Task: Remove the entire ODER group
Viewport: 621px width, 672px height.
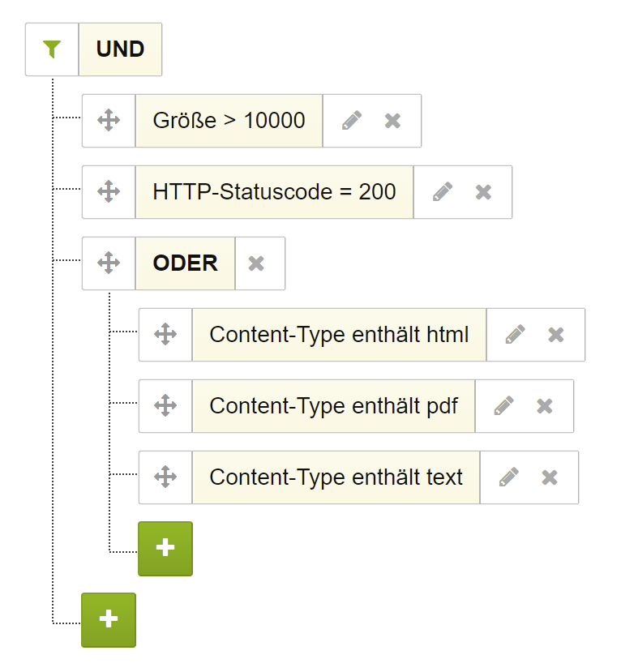Action: tap(256, 263)
